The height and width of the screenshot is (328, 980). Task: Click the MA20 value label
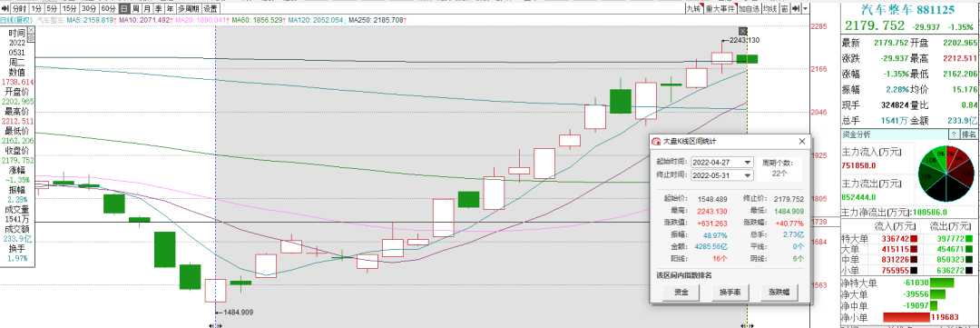[201, 20]
